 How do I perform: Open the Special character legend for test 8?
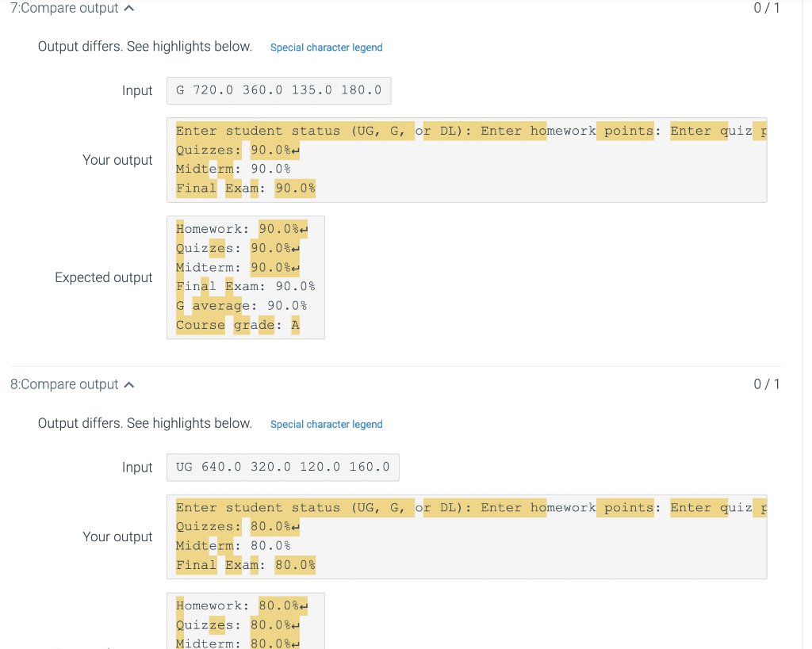[x=326, y=425]
